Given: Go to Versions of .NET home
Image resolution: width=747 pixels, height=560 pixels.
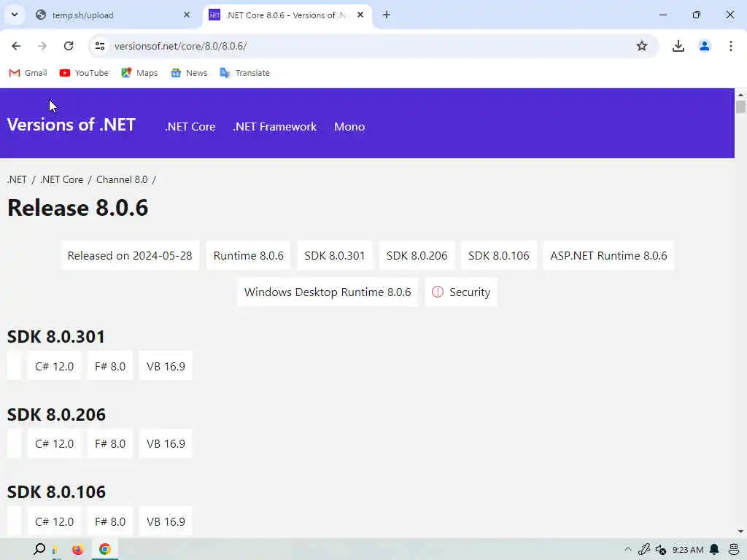Looking at the screenshot, I should click(x=71, y=125).
